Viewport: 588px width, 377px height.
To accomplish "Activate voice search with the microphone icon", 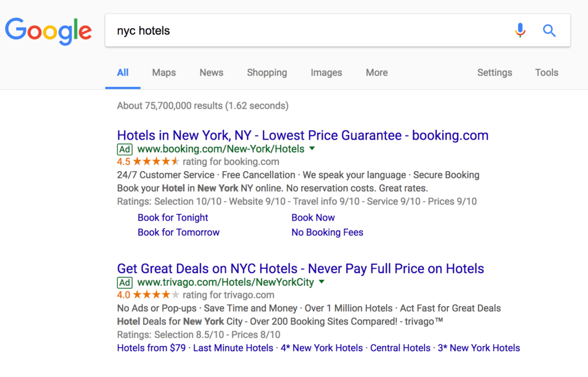I will [x=520, y=30].
